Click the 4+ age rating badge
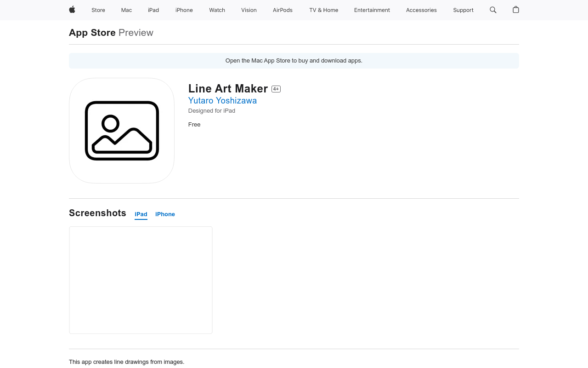 [x=276, y=89]
